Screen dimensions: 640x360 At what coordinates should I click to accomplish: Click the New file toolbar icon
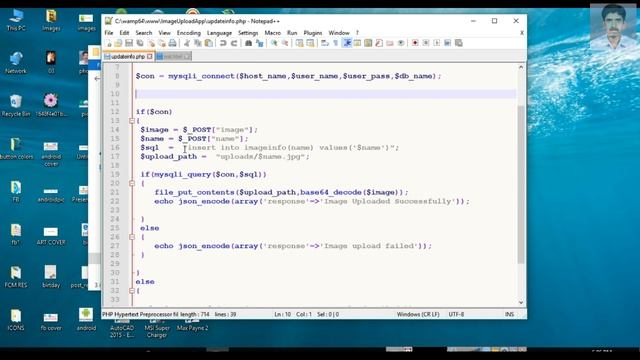click(109, 43)
